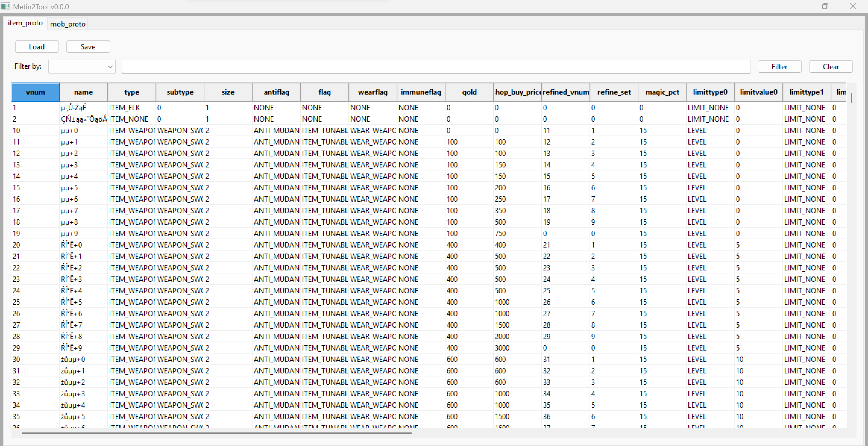Screen dimensions: 868x446
Task: Click the Filter button
Action: click(x=779, y=67)
